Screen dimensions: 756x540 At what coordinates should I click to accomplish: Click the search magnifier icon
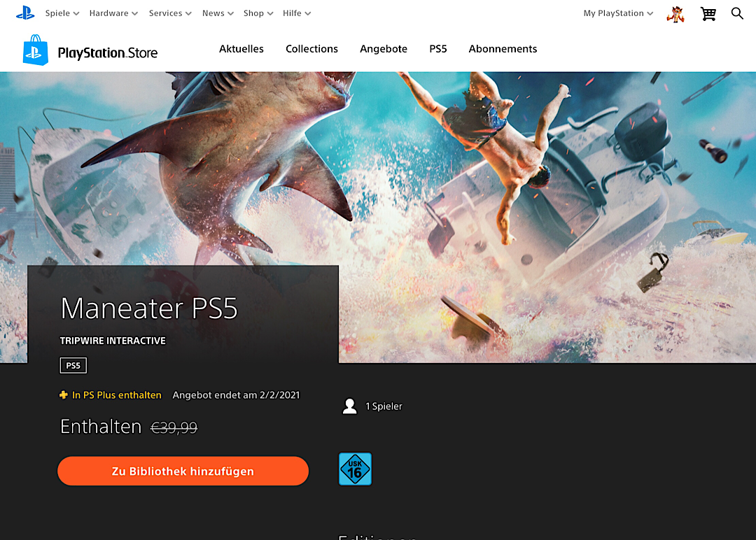point(737,13)
